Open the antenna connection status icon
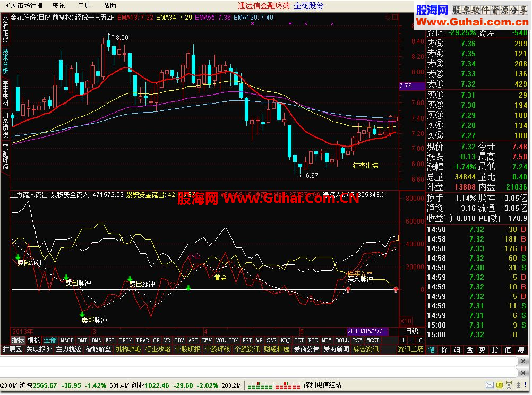 (x=509, y=385)
